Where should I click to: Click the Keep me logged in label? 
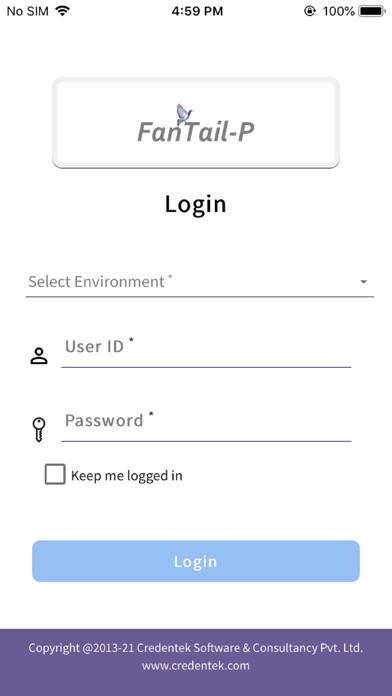(127, 475)
